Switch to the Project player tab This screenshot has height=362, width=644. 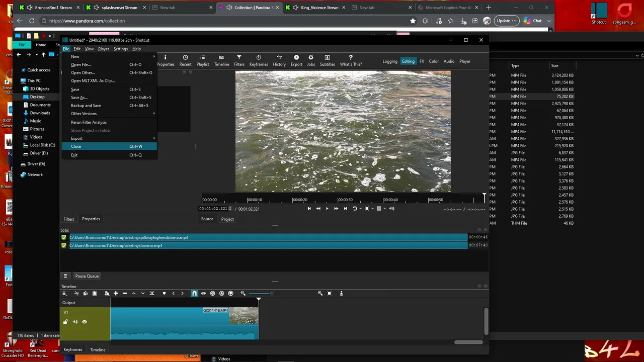227,219
